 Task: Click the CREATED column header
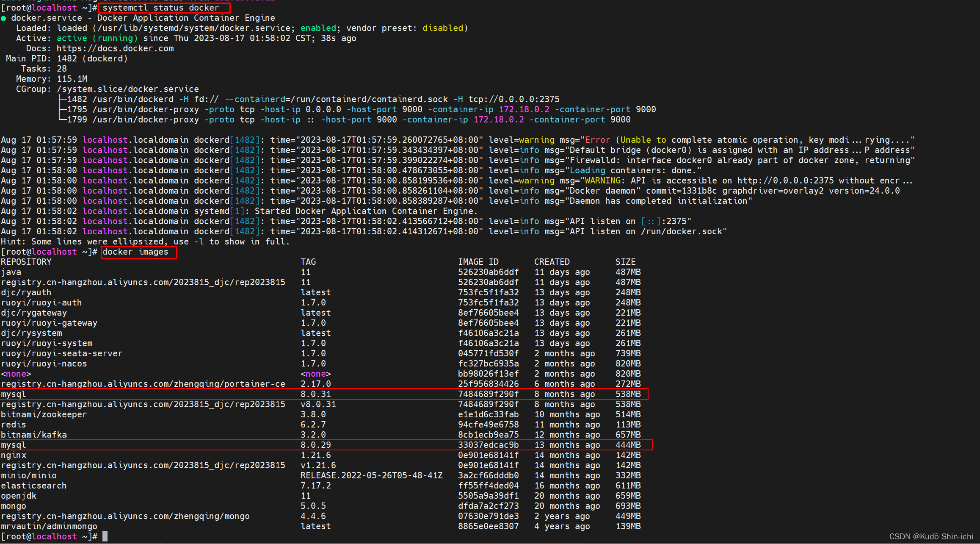(552, 262)
